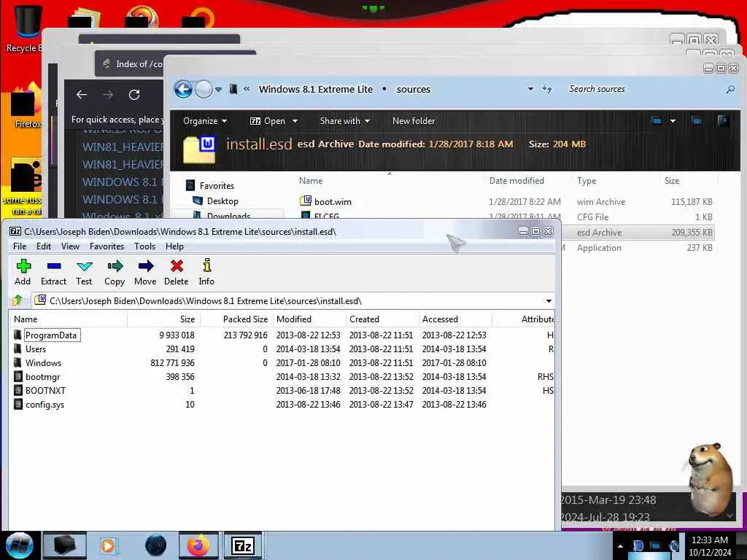Click Back button in Explorer window

tap(183, 89)
